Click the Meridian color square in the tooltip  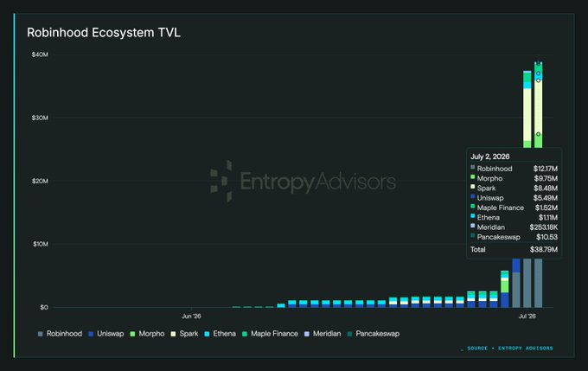point(472,226)
